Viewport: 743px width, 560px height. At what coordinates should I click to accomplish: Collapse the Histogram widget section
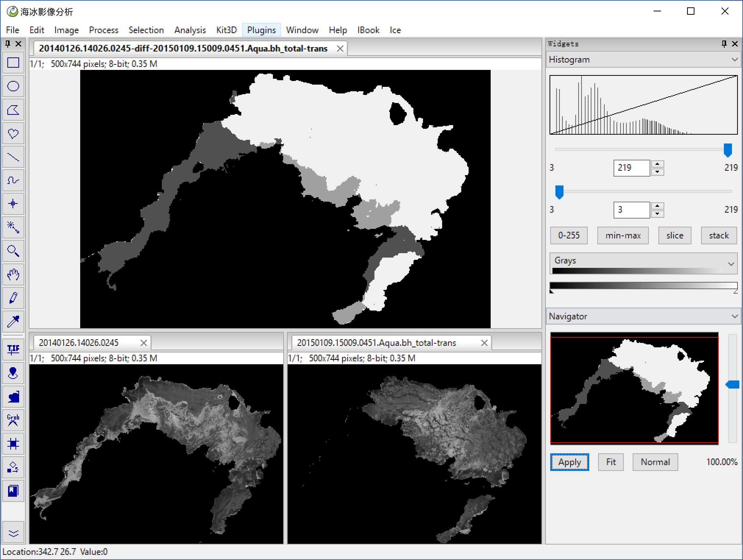click(735, 60)
